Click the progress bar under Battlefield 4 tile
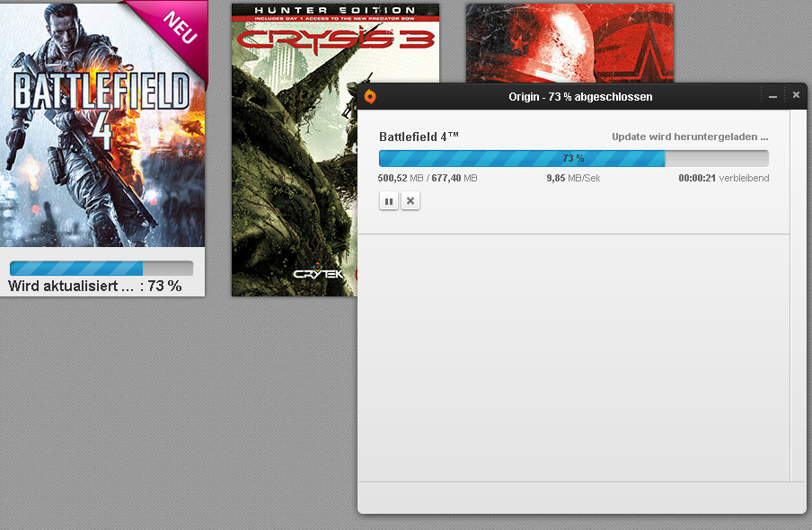 pos(101,269)
